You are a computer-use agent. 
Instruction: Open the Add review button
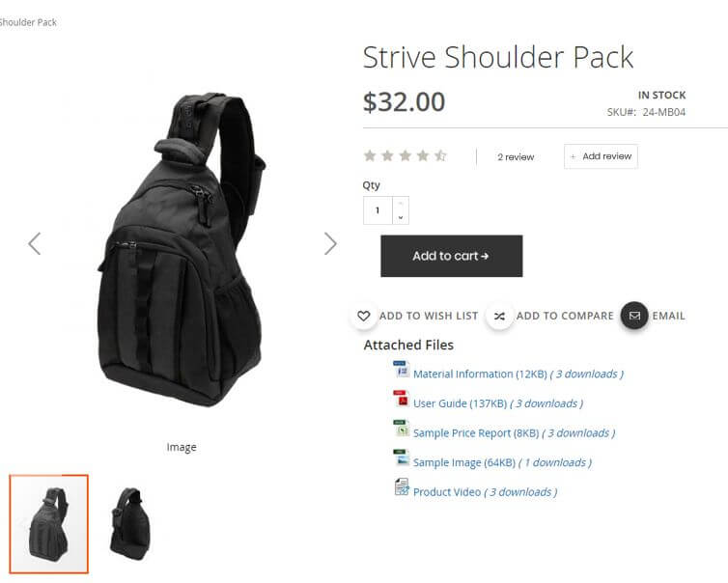click(x=601, y=156)
